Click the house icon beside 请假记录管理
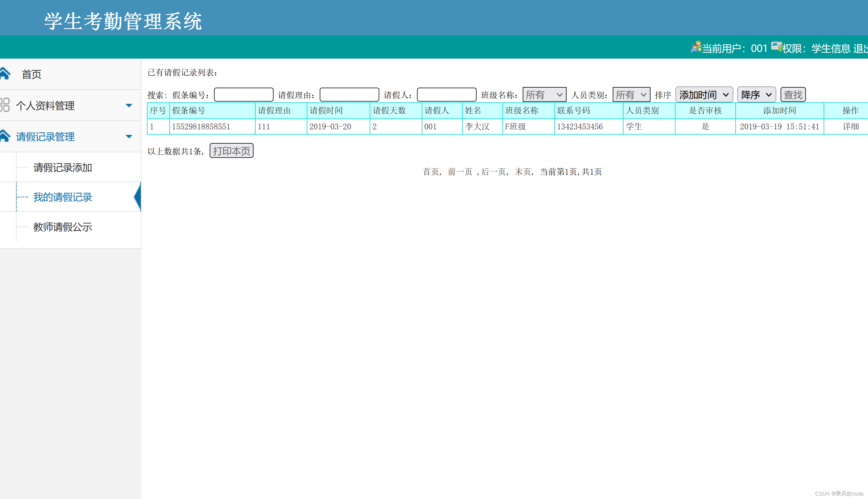This screenshot has height=499, width=868. [5, 136]
